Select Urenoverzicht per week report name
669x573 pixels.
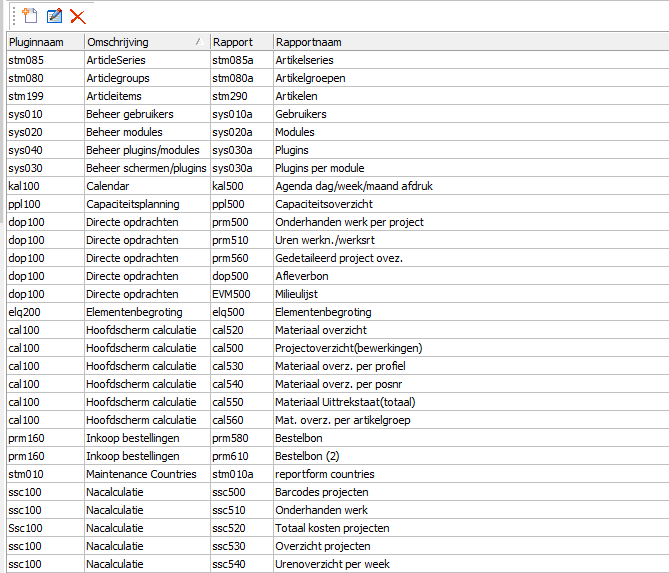click(x=471, y=564)
